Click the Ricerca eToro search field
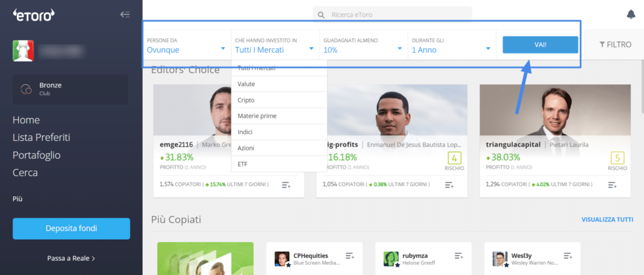This screenshot has width=644, height=275. [392, 15]
